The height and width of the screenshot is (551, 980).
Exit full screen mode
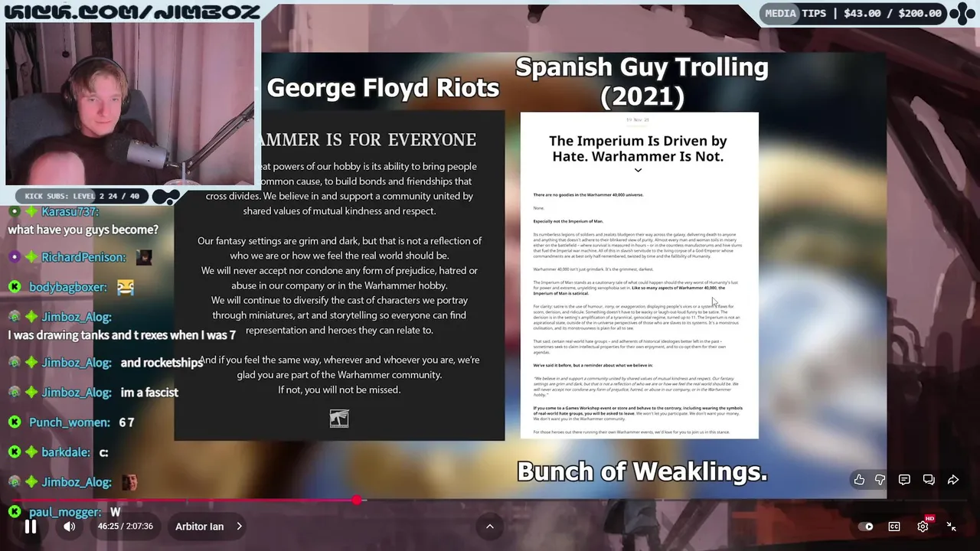click(952, 527)
